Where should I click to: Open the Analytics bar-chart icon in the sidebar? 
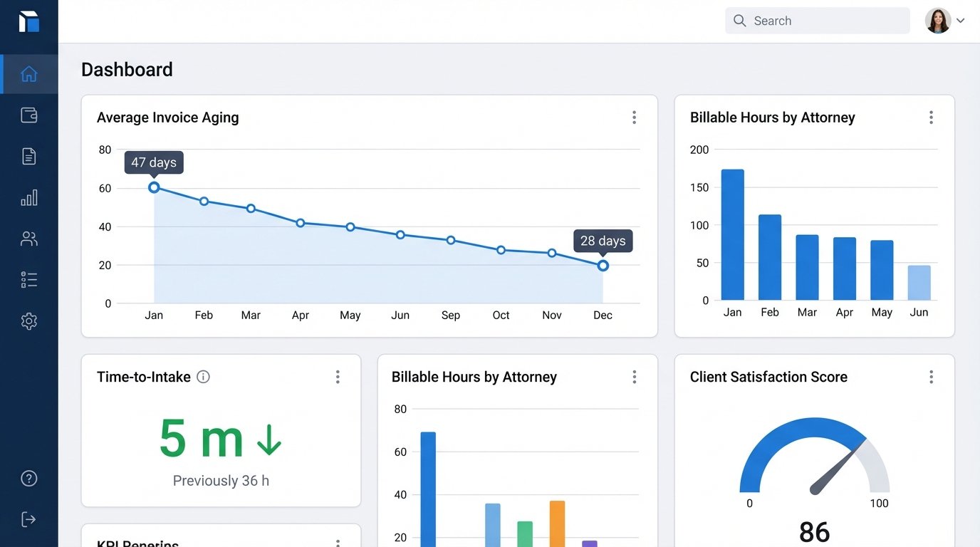pos(28,197)
